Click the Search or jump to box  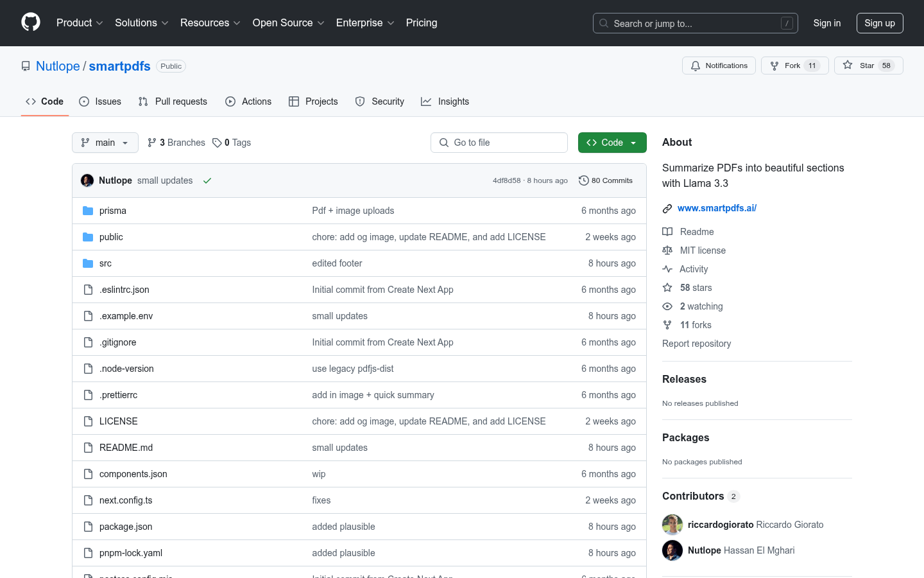[x=696, y=23]
